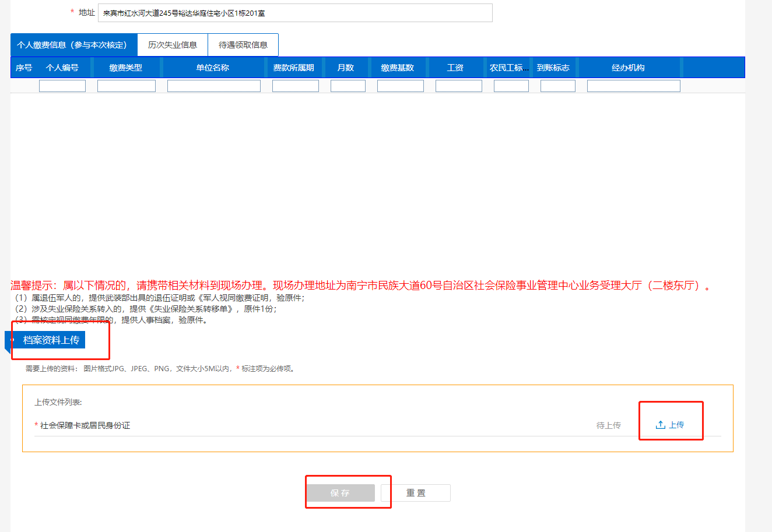The height and width of the screenshot is (532, 772).
Task: Click the filter box under 个人编号
Action: point(62,86)
